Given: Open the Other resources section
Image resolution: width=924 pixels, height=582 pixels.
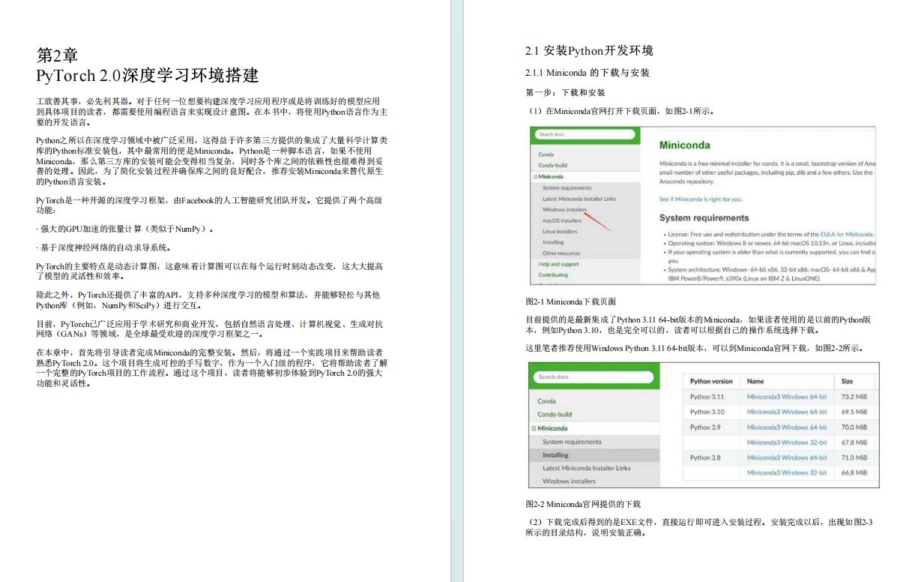Looking at the screenshot, I should (562, 253).
